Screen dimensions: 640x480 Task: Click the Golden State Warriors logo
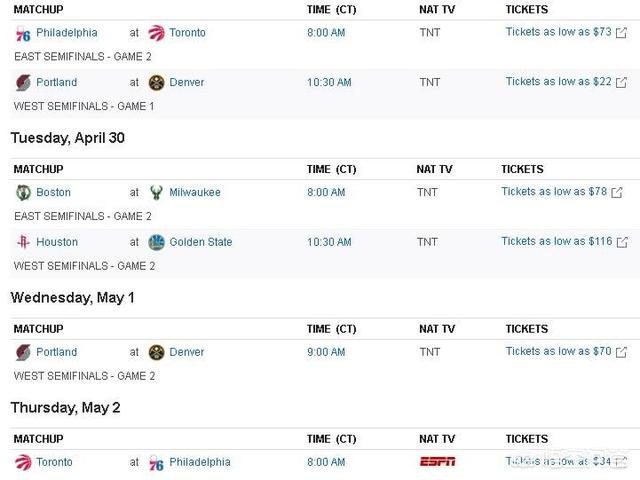coord(156,242)
